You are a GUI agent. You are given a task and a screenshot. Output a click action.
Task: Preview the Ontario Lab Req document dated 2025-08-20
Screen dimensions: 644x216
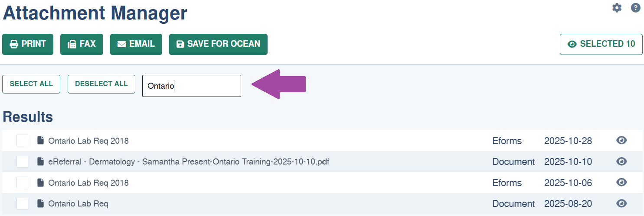621,203
